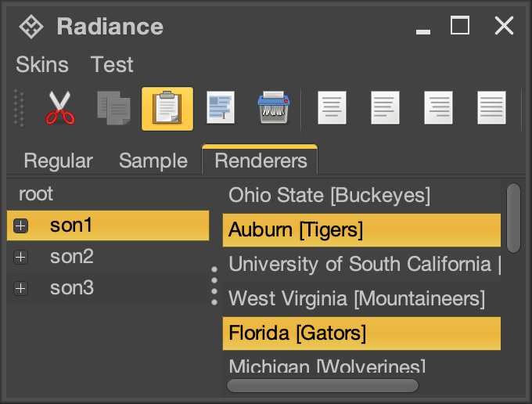Toggle the Paste clipboard button
Viewport: 532px width, 404px height.
click(x=167, y=109)
